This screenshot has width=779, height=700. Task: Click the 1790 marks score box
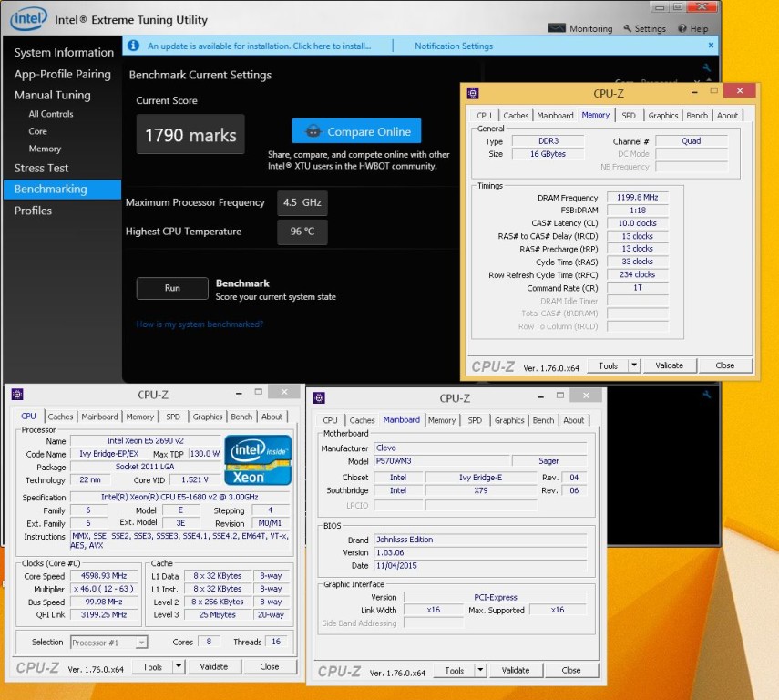click(x=190, y=134)
